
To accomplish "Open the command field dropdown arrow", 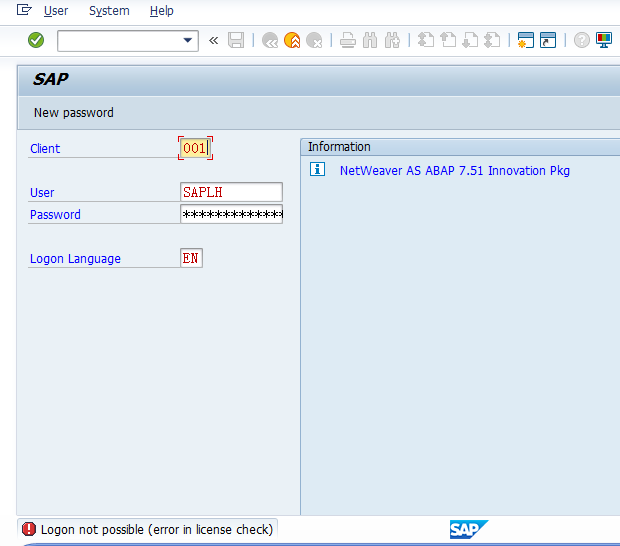I will 188,40.
